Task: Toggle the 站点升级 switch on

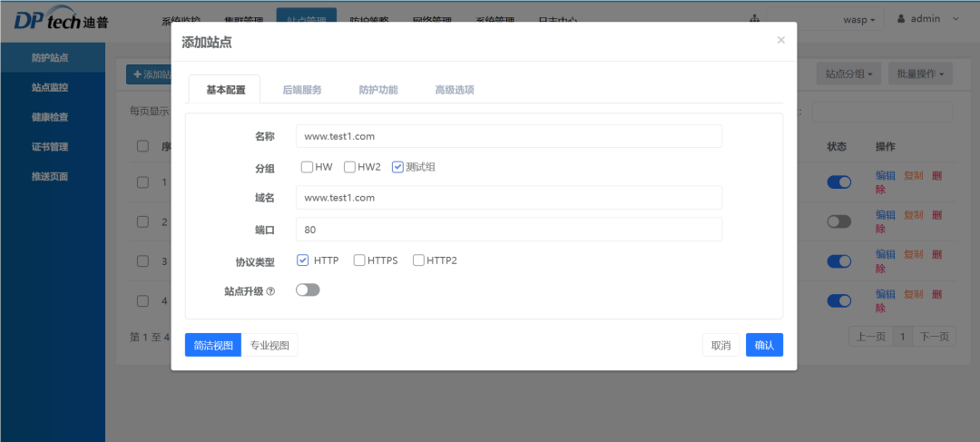Action: (x=308, y=290)
